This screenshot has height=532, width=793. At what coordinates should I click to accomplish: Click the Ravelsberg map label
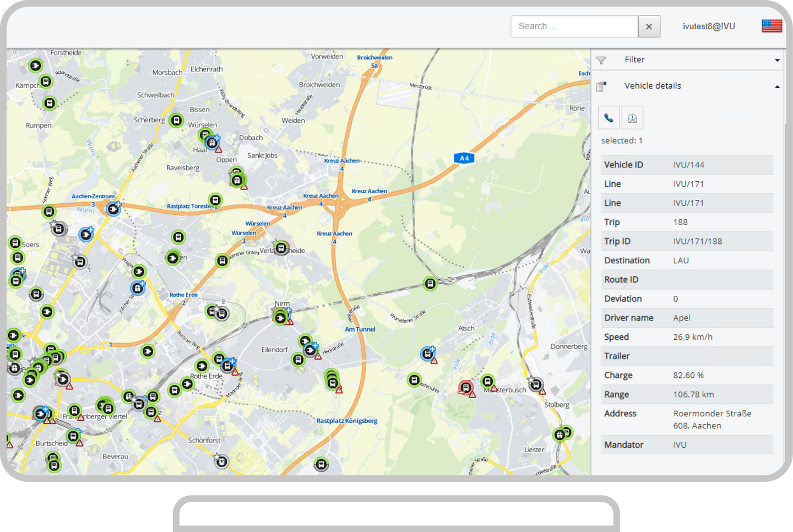(183, 167)
